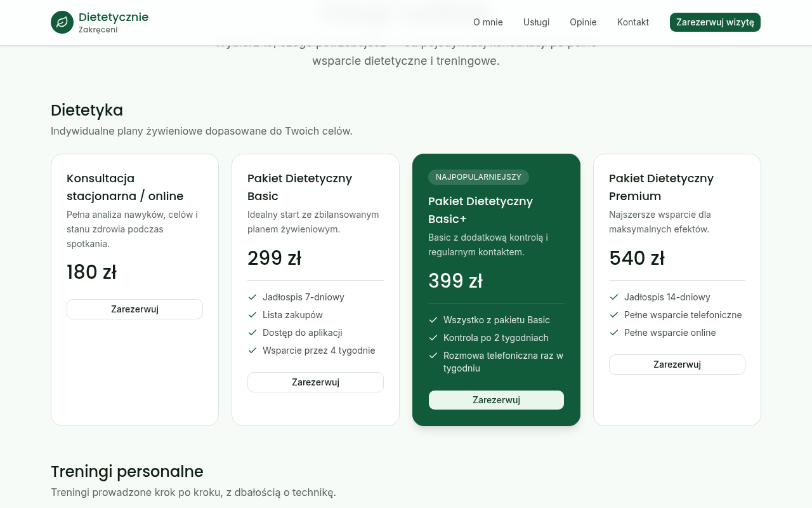Click the Dietetyka section heading
The height and width of the screenshot is (508, 812).
click(87, 110)
